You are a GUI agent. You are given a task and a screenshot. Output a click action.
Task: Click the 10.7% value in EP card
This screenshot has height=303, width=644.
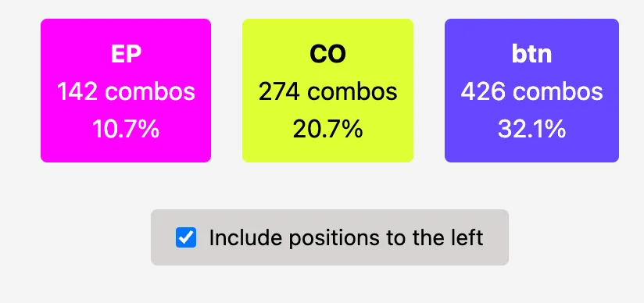pos(126,130)
